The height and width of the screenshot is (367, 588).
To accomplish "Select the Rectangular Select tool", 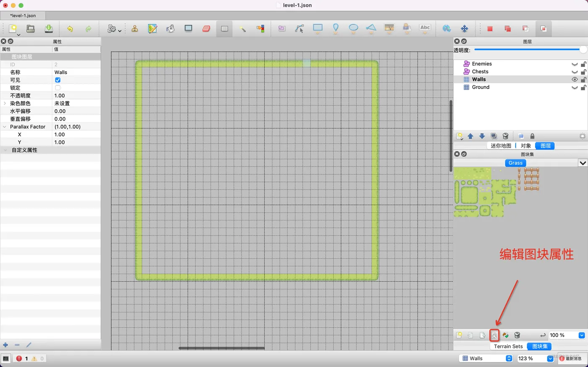I will click(225, 29).
